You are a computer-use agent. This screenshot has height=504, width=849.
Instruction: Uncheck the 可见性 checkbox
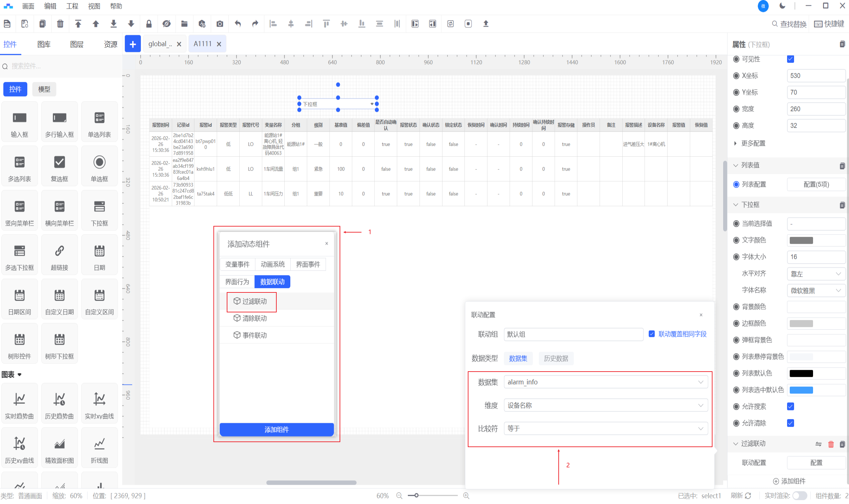[790, 59]
